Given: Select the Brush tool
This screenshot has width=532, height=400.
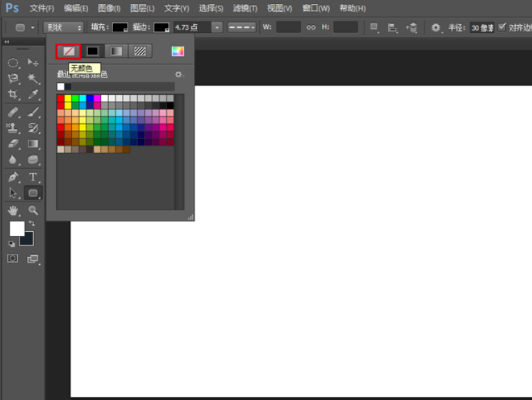Looking at the screenshot, I should [x=33, y=112].
